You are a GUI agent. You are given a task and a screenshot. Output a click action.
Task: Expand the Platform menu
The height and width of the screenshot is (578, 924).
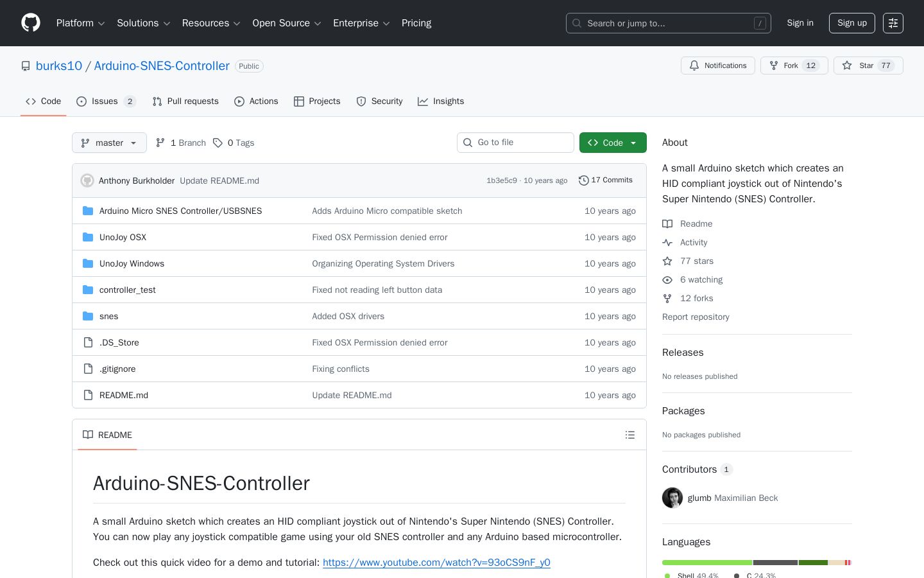(x=81, y=23)
